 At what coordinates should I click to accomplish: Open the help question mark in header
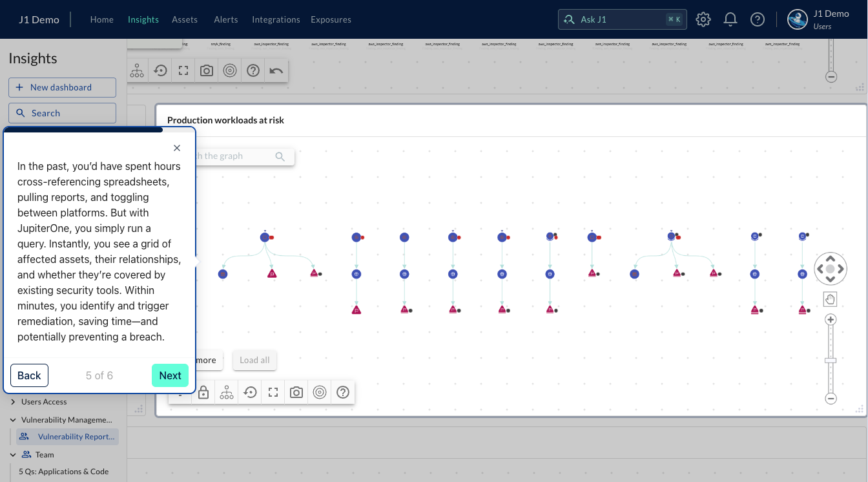(x=758, y=19)
